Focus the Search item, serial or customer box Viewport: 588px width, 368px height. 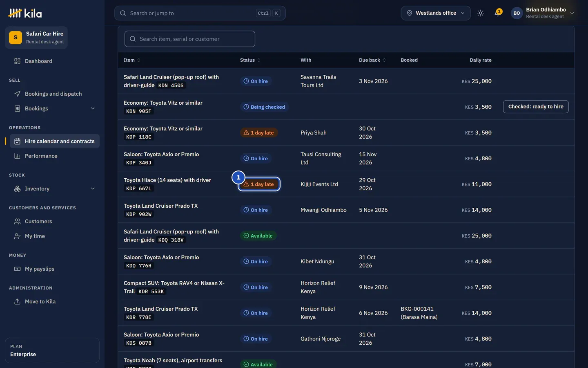pyautogui.click(x=190, y=39)
